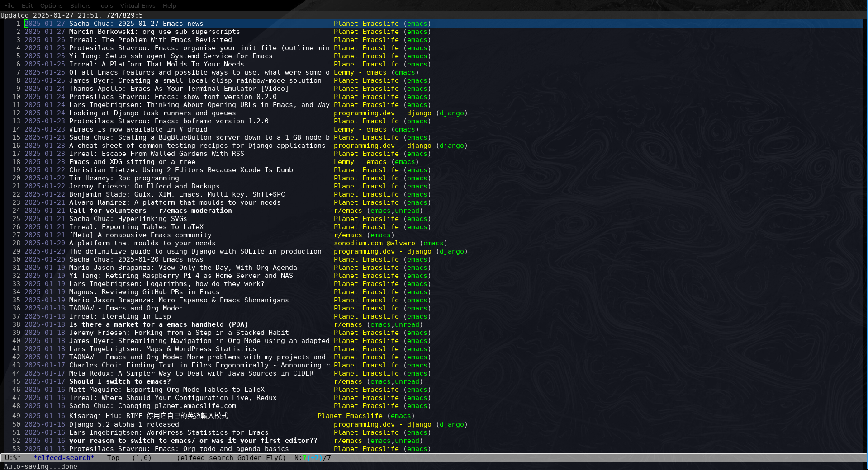Select 'Call for volunteers – r/emacs moderation' entry
Screen dimensions: 868x470
[x=150, y=211]
